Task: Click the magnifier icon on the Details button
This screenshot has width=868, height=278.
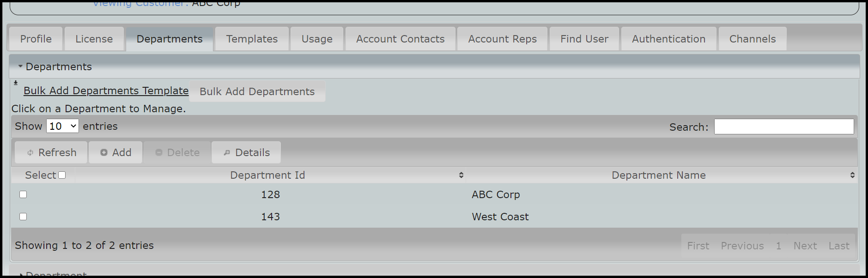Action: tap(226, 152)
